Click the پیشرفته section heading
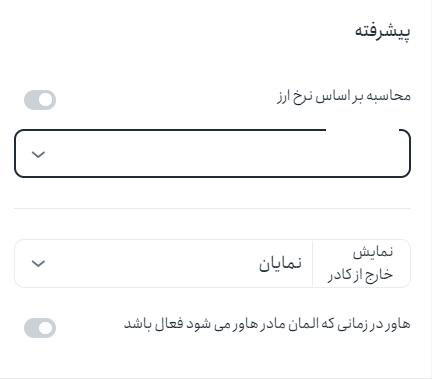Image resolution: width=446 pixels, height=380 pixels. [383, 31]
